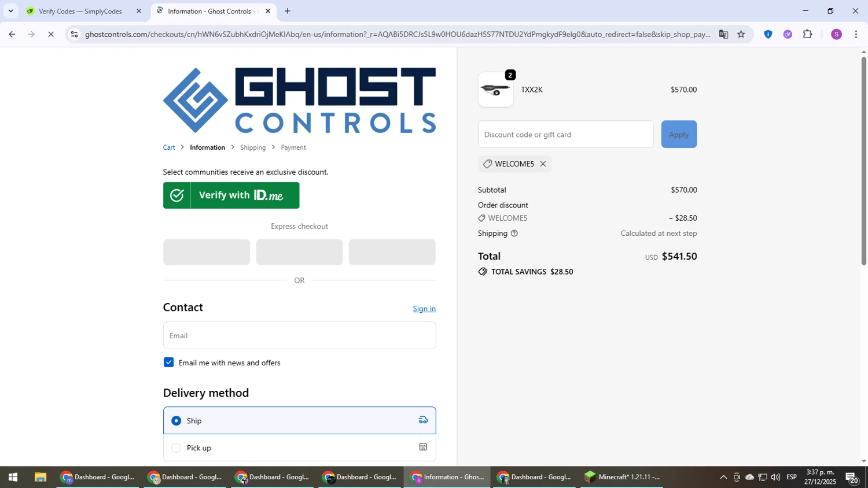Switch to first Dashboard Chrome taskbar window
Viewport: 868px width, 488px height.
click(x=98, y=477)
